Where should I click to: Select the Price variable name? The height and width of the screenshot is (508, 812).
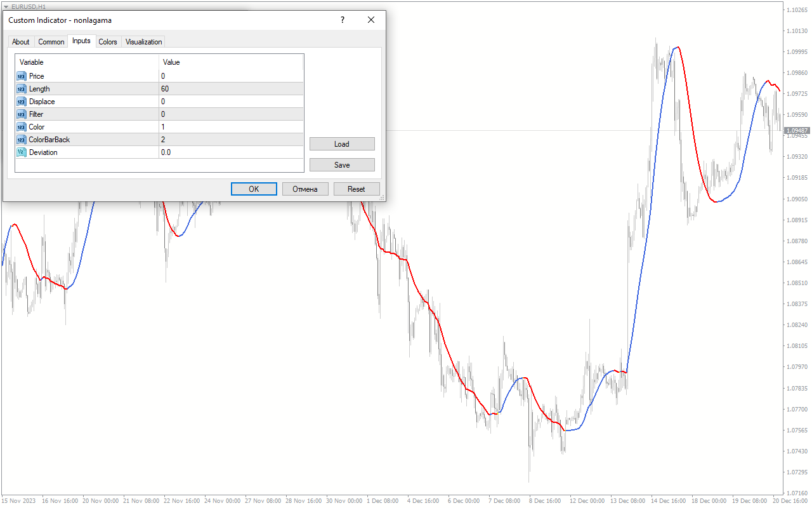click(37, 76)
